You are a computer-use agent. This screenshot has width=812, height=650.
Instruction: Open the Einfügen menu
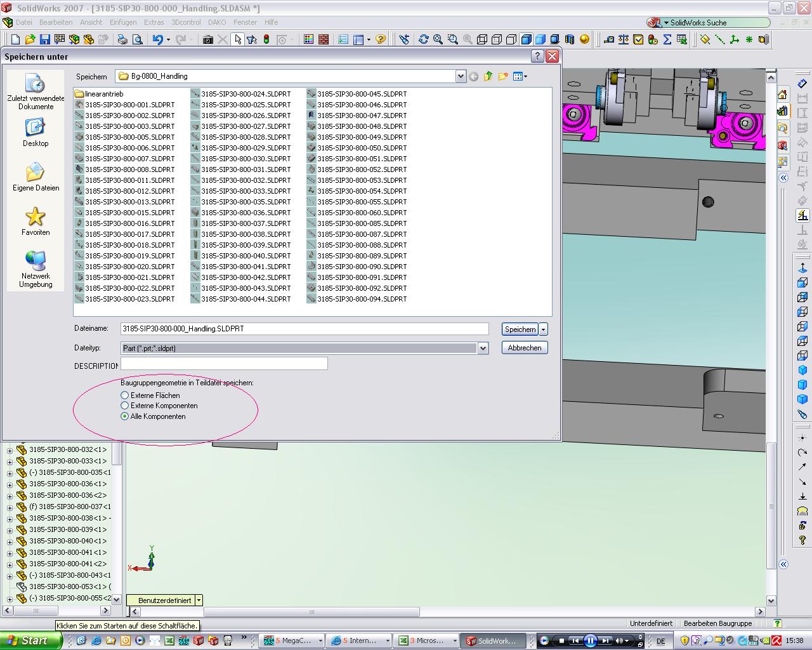click(123, 22)
